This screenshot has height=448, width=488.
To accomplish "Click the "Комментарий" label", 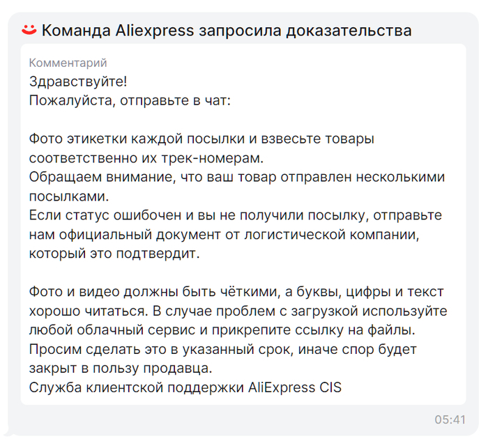I will tap(68, 63).
